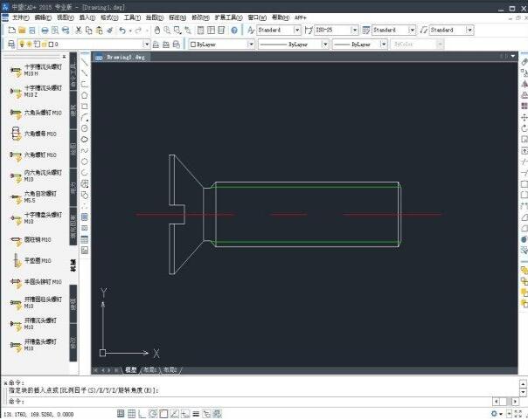Click the layer color swatch in layer box

pyautogui.click(x=51, y=44)
